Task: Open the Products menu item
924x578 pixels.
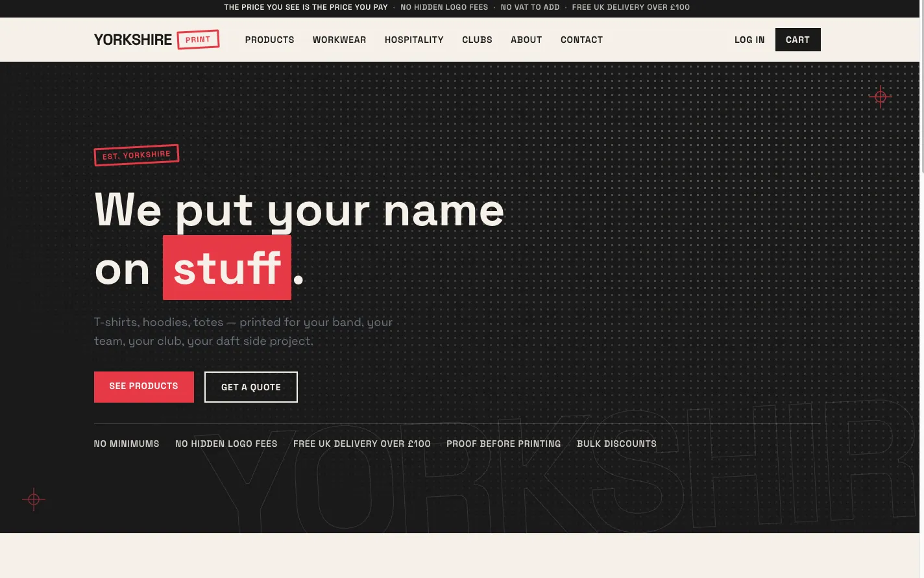Action: pyautogui.click(x=269, y=40)
